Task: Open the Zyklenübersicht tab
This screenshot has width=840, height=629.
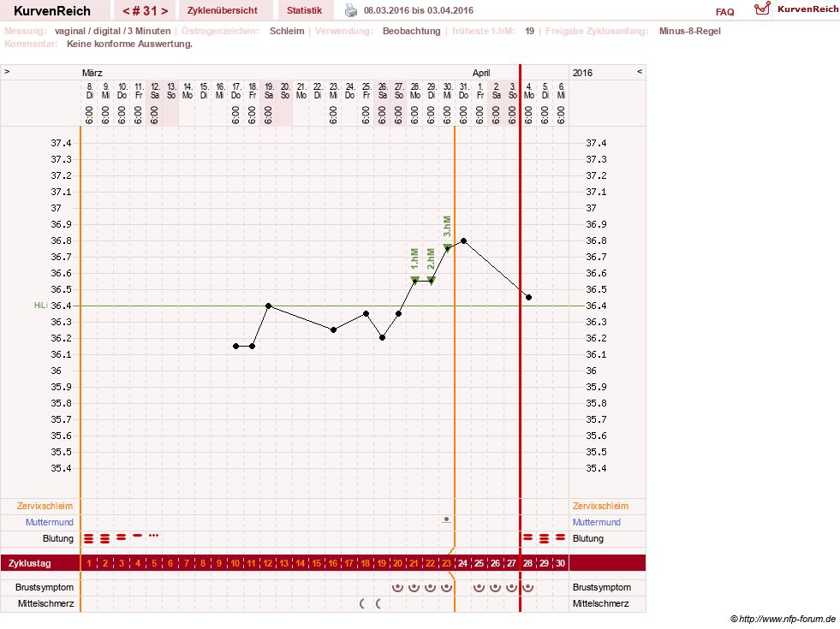Action: (223, 10)
